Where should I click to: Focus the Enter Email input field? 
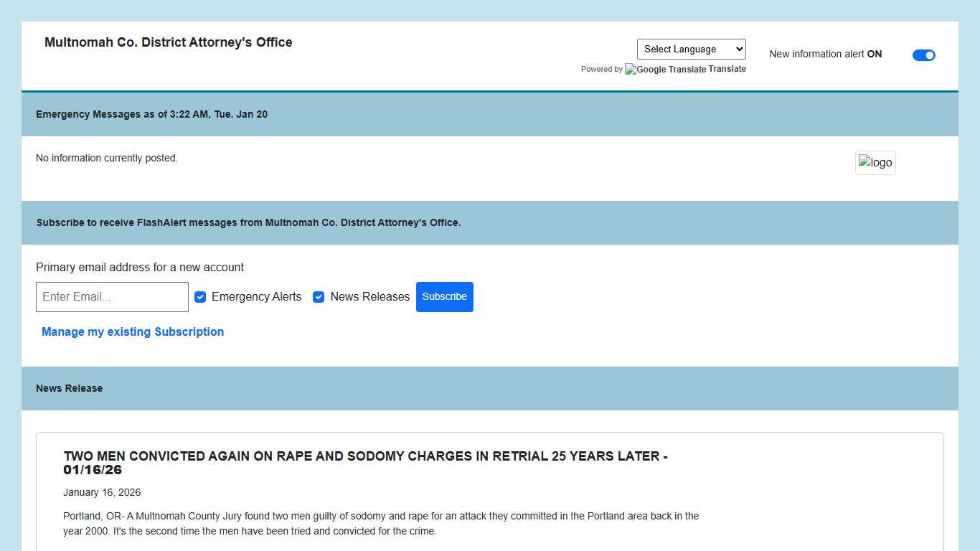coord(112,297)
